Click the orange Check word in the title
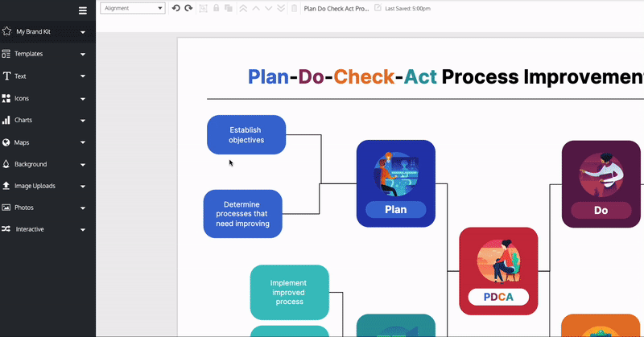This screenshot has width=644, height=337. coord(365,76)
